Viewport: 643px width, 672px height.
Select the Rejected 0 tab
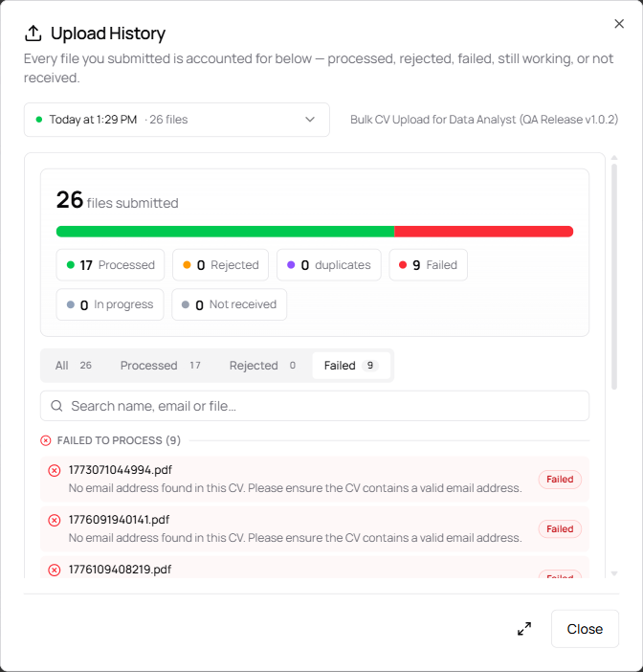pyautogui.click(x=262, y=365)
